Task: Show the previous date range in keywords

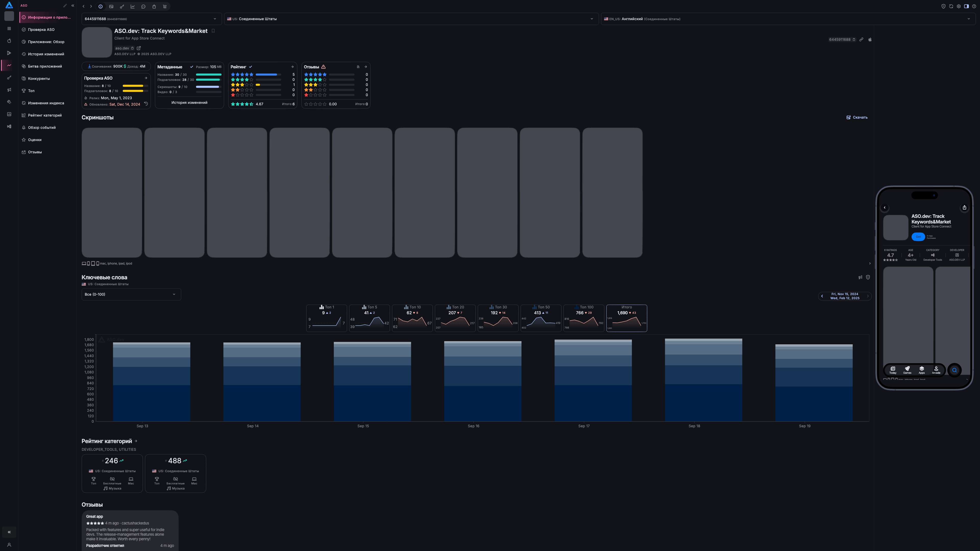Action: (822, 296)
